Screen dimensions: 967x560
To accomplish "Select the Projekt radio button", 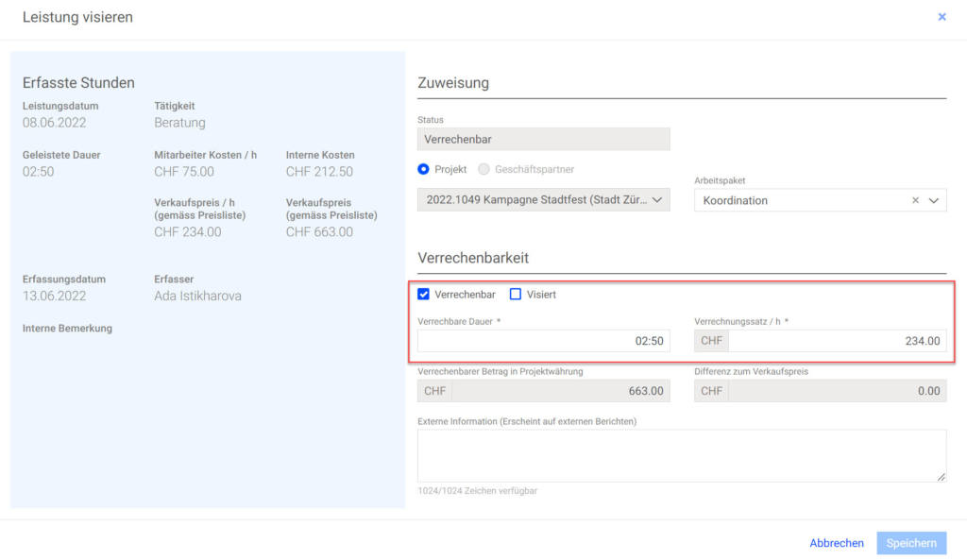I will 424,169.
